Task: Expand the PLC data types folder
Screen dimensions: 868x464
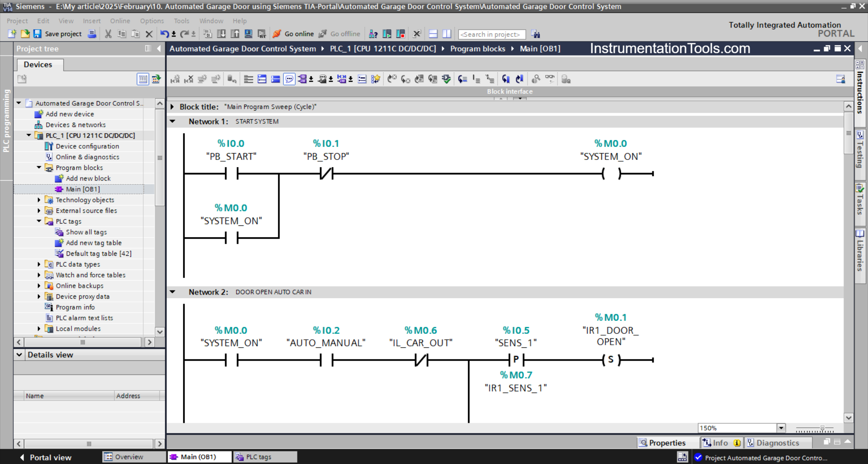Action: 39,264
